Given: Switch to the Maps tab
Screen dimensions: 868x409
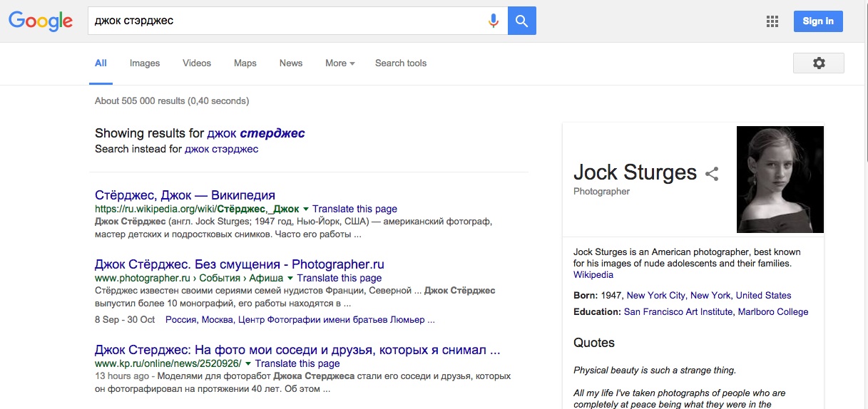Looking at the screenshot, I should (x=245, y=63).
